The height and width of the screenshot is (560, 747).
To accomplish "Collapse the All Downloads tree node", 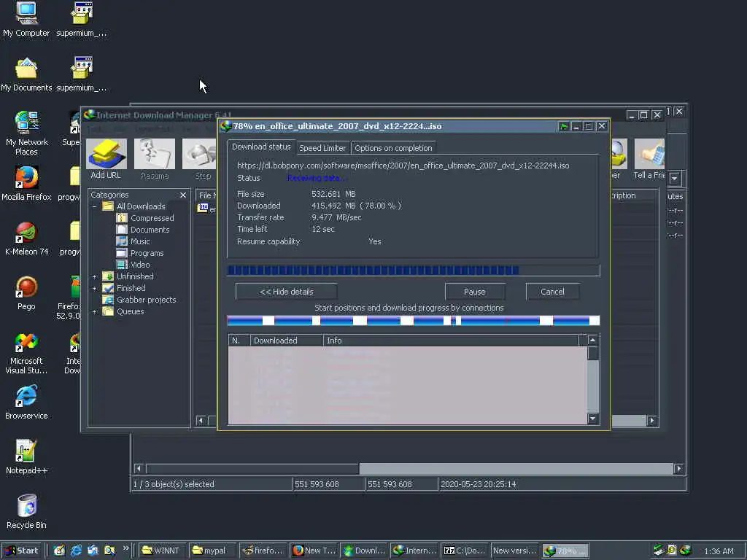I will (x=94, y=206).
